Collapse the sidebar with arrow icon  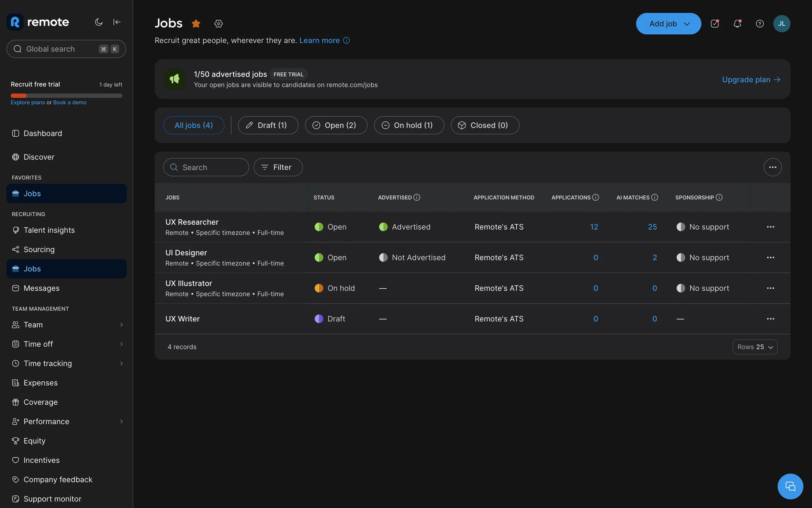[x=117, y=22]
